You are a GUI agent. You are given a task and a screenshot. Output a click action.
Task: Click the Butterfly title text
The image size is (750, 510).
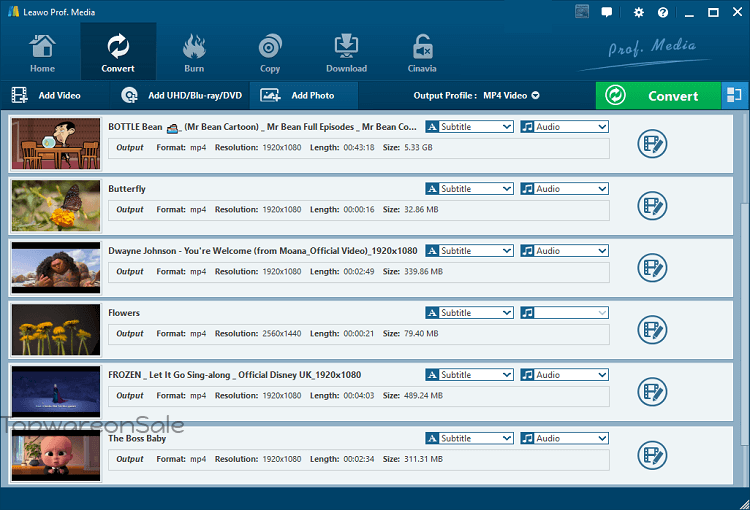[x=127, y=189]
